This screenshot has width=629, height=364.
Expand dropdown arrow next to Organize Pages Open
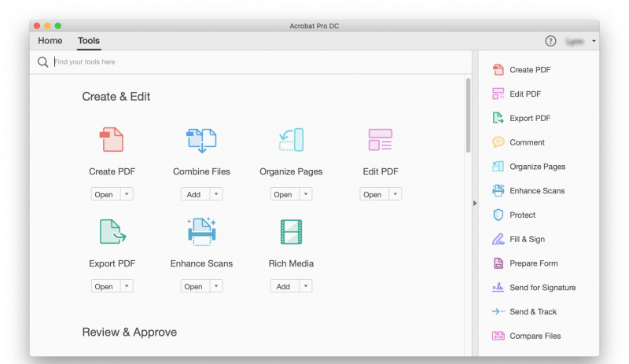[x=306, y=194]
